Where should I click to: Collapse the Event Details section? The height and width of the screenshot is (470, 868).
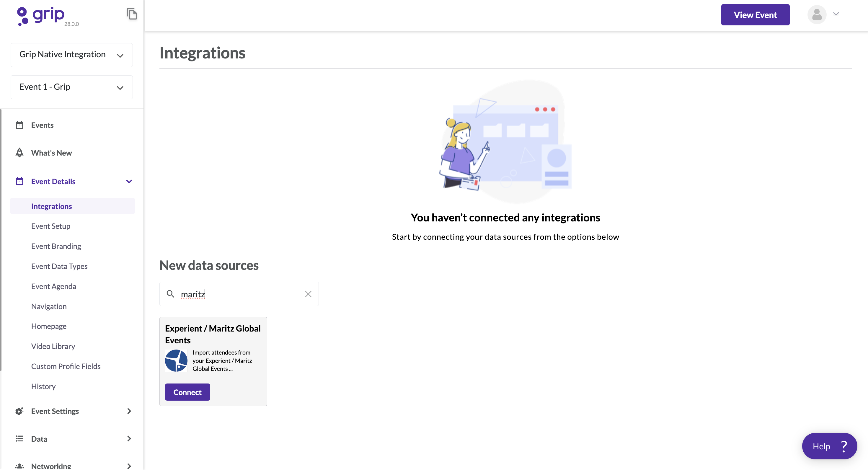point(129,181)
